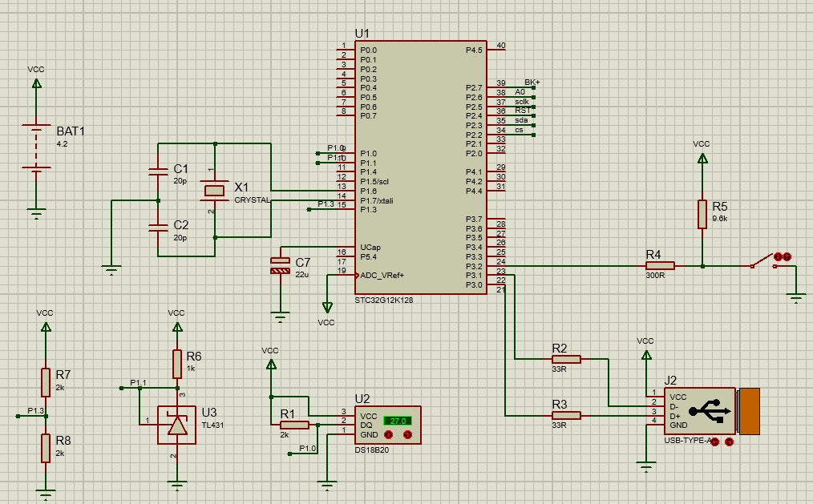Click the CRYSTAL value label
Image resolution: width=813 pixels, height=504 pixels.
coord(252,200)
